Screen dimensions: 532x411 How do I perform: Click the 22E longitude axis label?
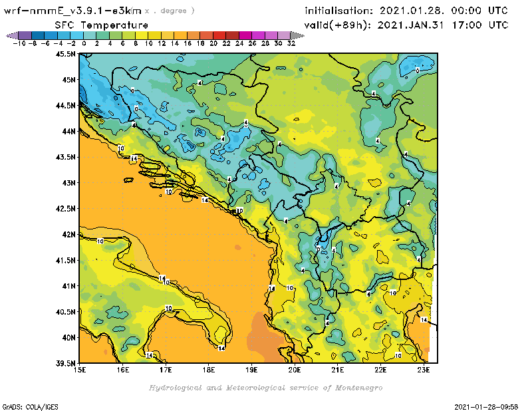pyautogui.click(x=380, y=370)
